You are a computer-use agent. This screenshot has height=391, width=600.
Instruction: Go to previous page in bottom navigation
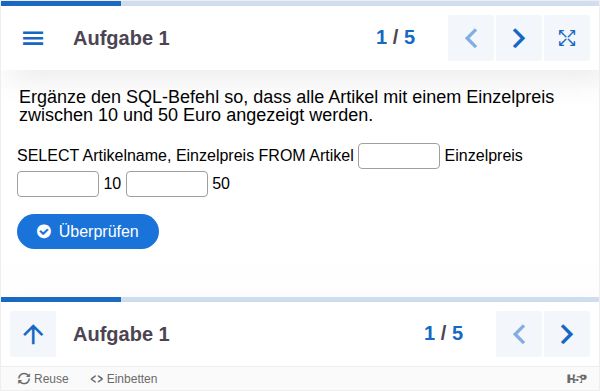click(518, 334)
